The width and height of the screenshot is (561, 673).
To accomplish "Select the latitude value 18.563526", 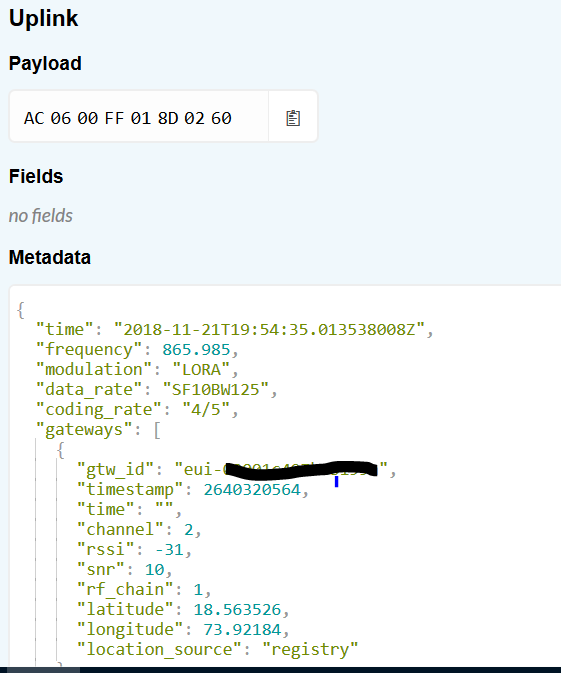I will click(x=237, y=610).
